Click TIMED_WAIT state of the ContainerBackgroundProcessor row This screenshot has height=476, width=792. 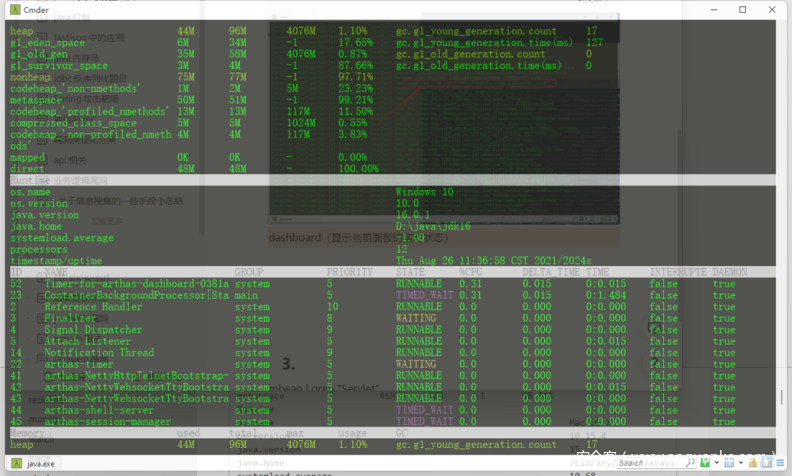pyautogui.click(x=424, y=295)
